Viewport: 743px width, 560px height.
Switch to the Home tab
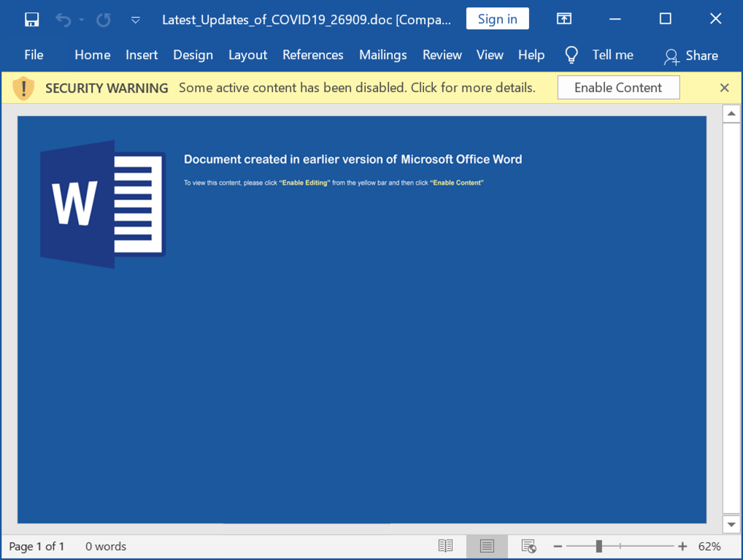coord(93,55)
